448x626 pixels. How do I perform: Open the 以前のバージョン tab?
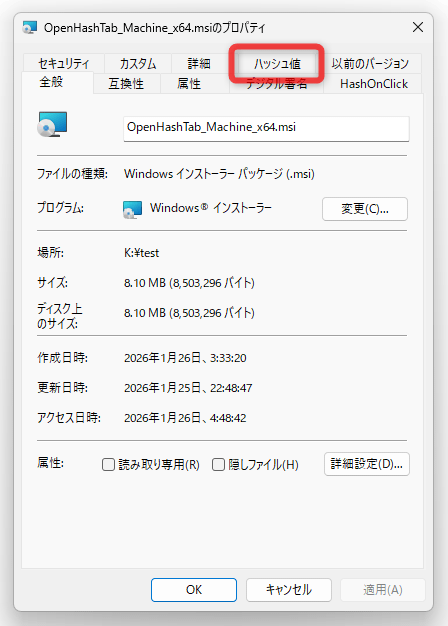(370, 63)
